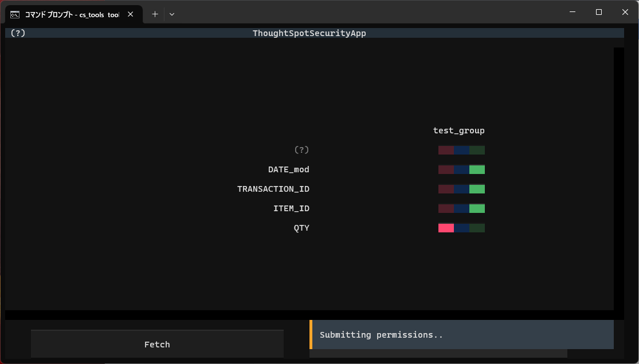Image resolution: width=639 pixels, height=364 pixels.
Task: Click the Command Prompt icon on the tab
Action: 15,14
